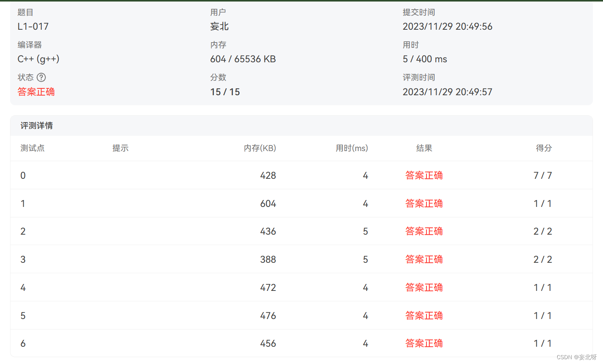Click memory value 436
The height and width of the screenshot is (364, 603).
coord(268,231)
